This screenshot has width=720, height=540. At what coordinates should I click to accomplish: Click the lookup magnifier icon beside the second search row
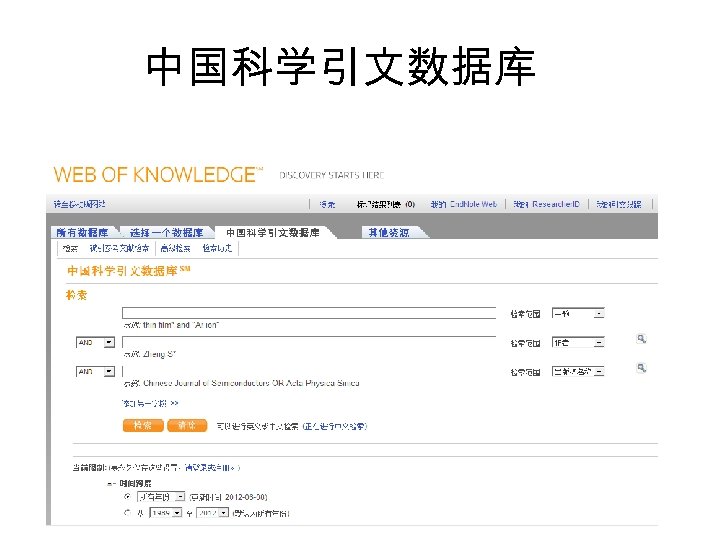(641, 339)
